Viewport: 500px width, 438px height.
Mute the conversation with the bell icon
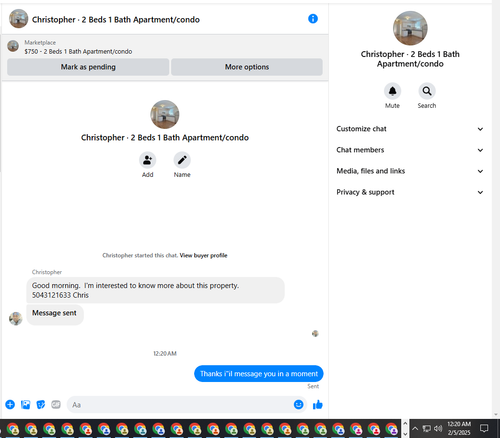point(392,91)
